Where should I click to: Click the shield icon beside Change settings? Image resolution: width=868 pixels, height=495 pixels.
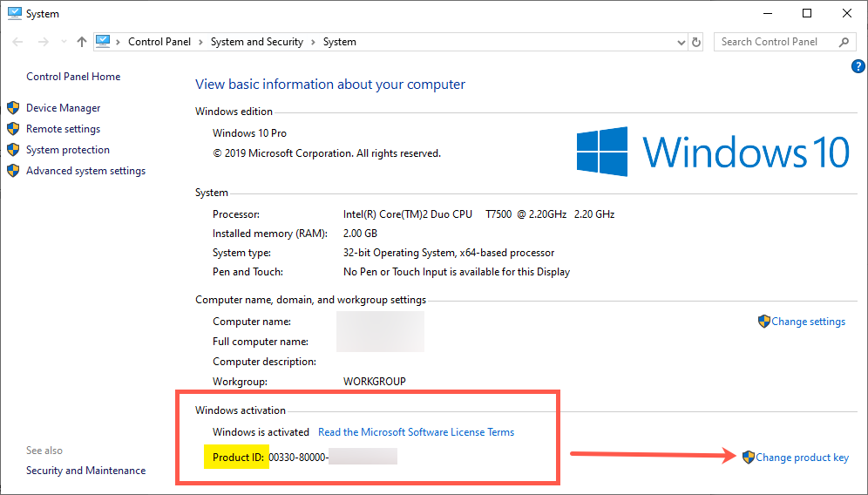(764, 322)
